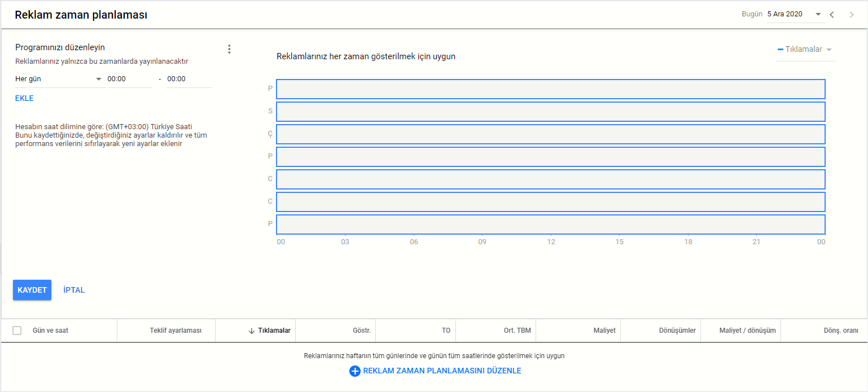The width and height of the screenshot is (868, 392).
Task: Click REKLAM ZAMAN PLANLAMASINI DÜZENLE link
Action: (x=442, y=371)
